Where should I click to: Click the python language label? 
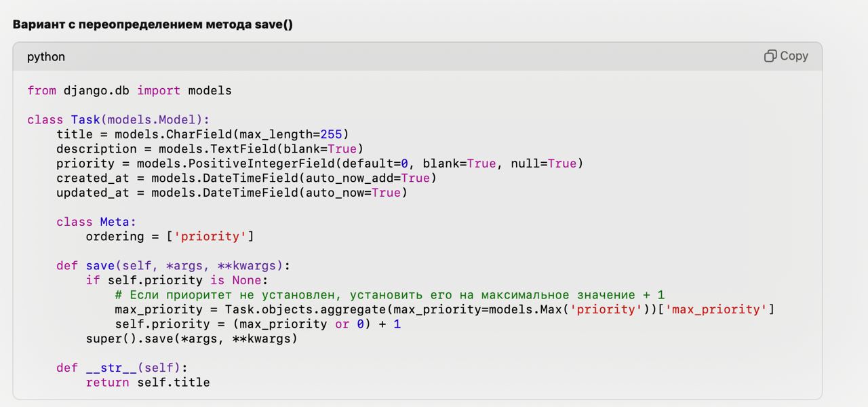point(46,57)
